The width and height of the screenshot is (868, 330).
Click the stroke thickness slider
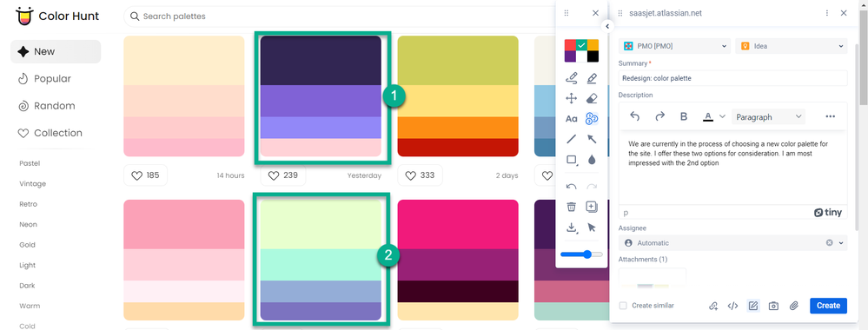click(x=581, y=254)
